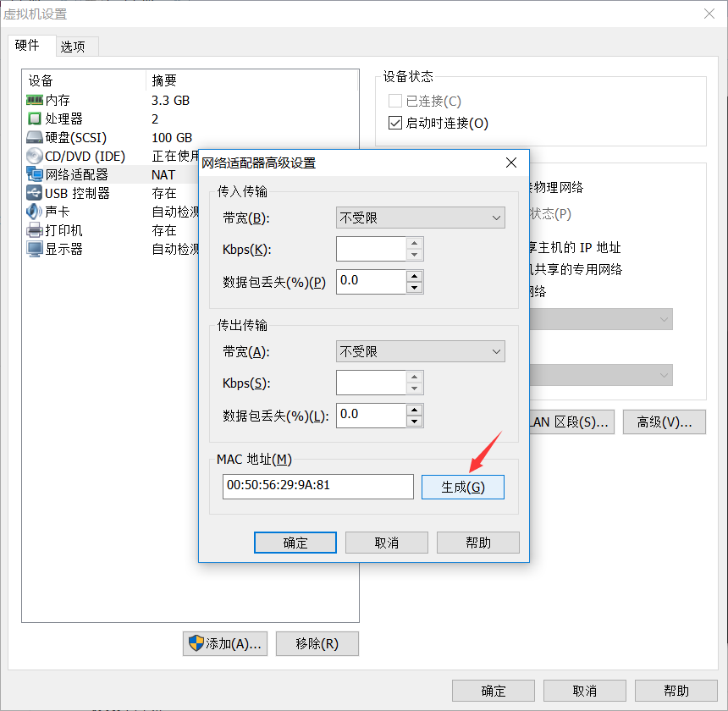The image size is (728, 711).
Task: Open the second greyed network dropdown behind the dialog
Action: [x=601, y=375]
